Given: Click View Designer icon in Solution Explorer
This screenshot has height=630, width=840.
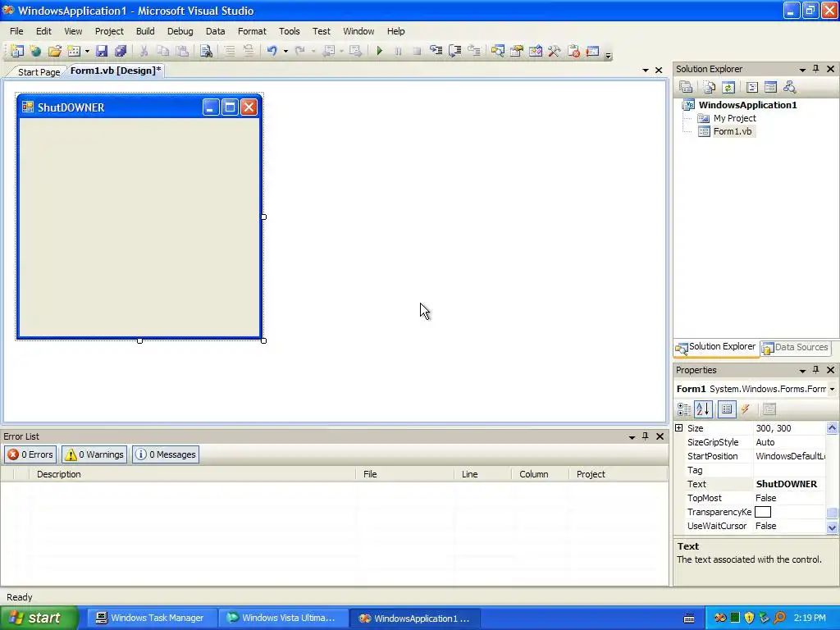Looking at the screenshot, I should [770, 87].
